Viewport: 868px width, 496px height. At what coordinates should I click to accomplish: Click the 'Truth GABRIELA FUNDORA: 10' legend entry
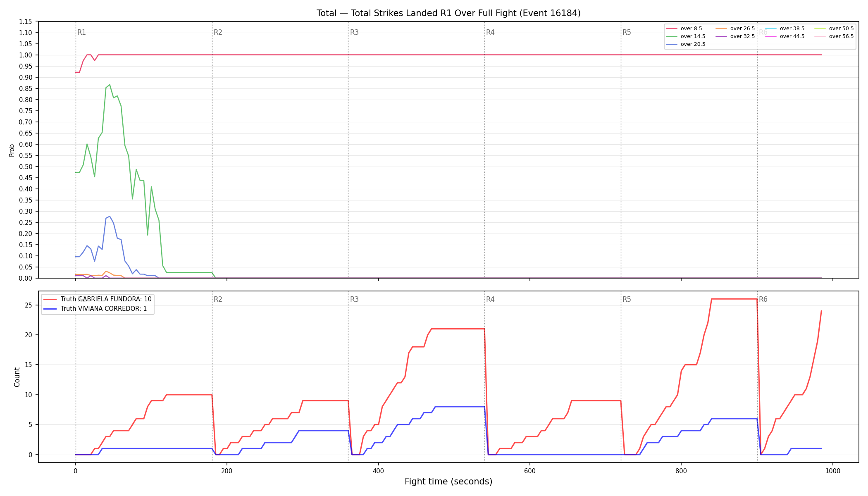point(98,299)
